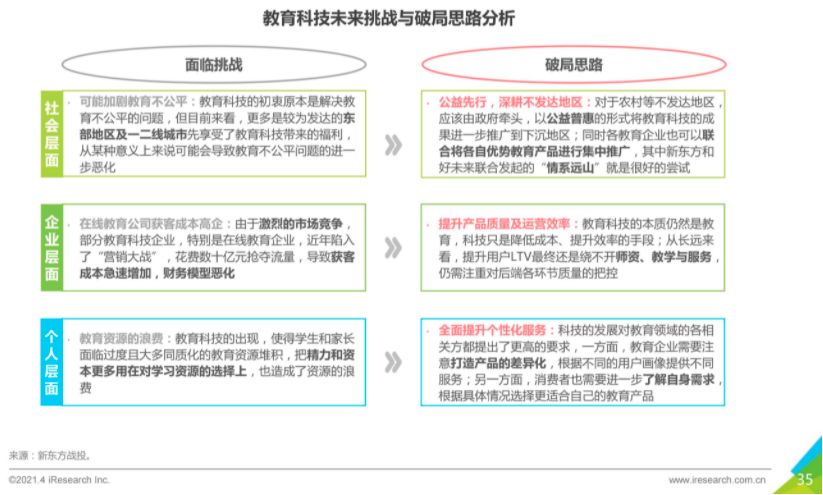823x495 pixels.
Task: Click the bold text 打造产品的差异化
Action: pyautogui.click(x=497, y=364)
